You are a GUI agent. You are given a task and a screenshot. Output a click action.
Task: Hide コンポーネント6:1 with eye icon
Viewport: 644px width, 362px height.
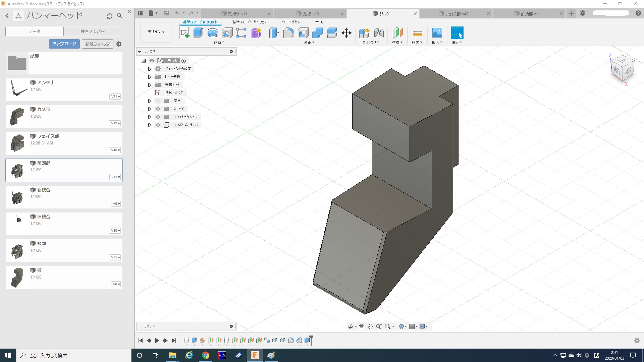pyautogui.click(x=158, y=125)
